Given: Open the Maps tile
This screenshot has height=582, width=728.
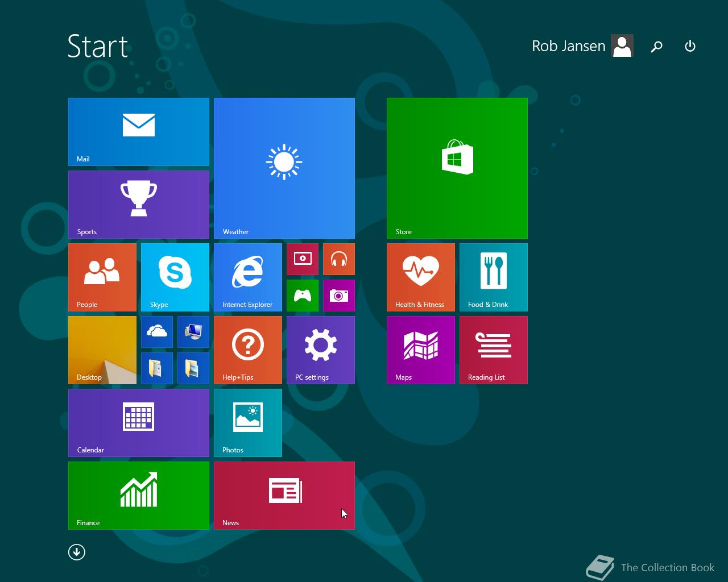Looking at the screenshot, I should [421, 350].
